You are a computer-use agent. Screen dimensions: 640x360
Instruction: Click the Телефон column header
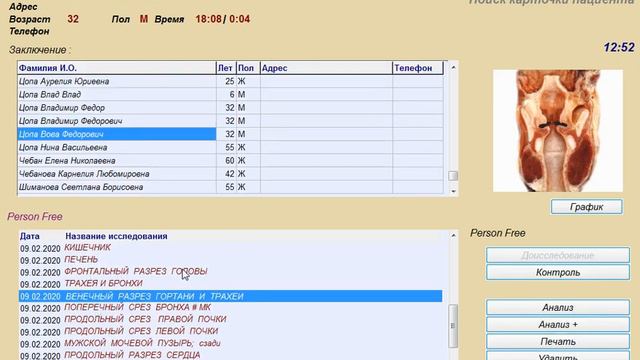418,68
